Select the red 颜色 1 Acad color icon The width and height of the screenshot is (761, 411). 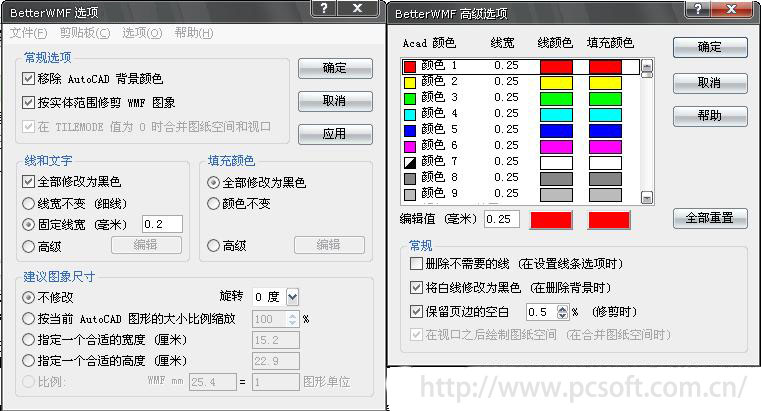(x=409, y=66)
